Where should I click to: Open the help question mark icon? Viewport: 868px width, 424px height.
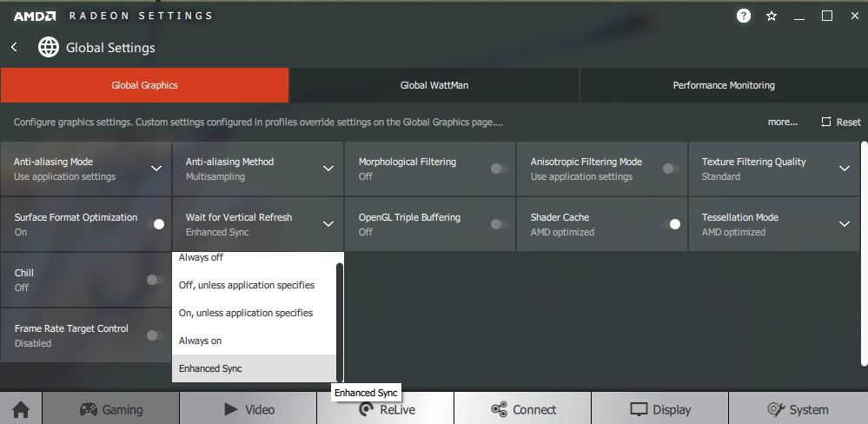744,16
